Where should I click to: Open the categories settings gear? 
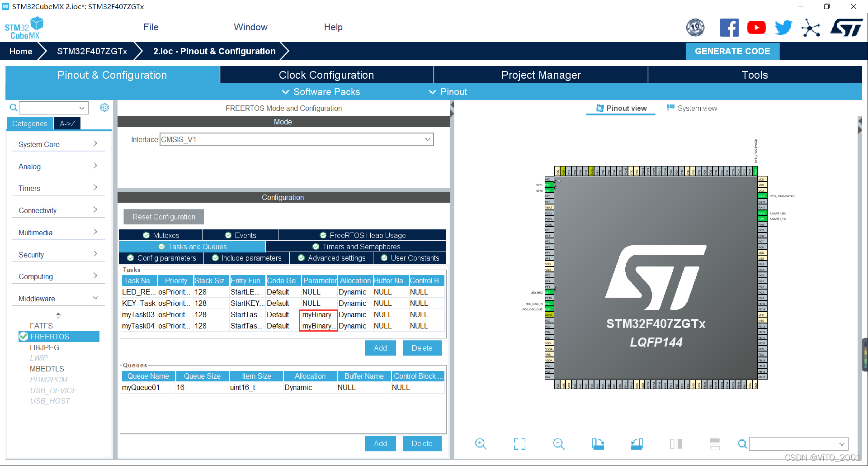pyautogui.click(x=104, y=107)
